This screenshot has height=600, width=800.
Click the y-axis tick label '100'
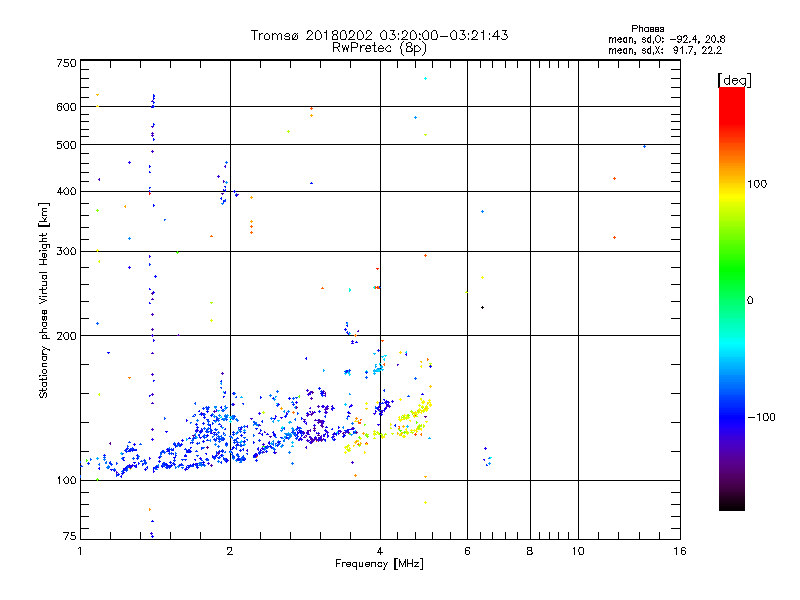[66, 481]
